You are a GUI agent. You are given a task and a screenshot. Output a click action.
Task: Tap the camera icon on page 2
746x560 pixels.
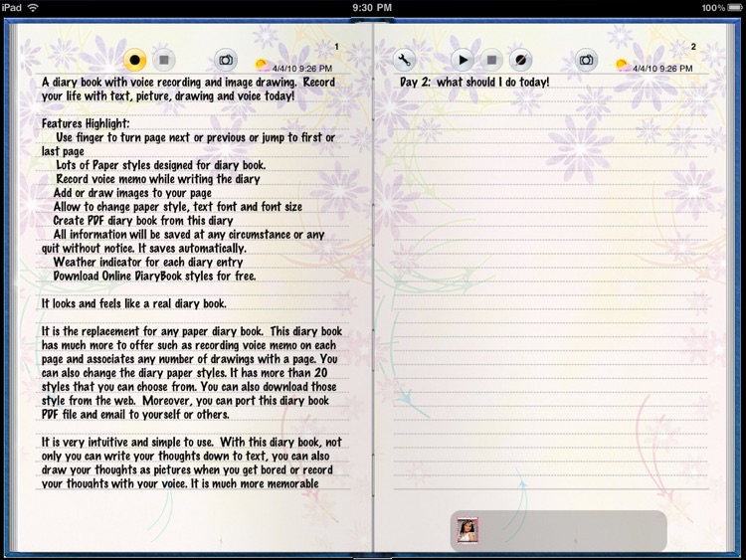pos(586,60)
